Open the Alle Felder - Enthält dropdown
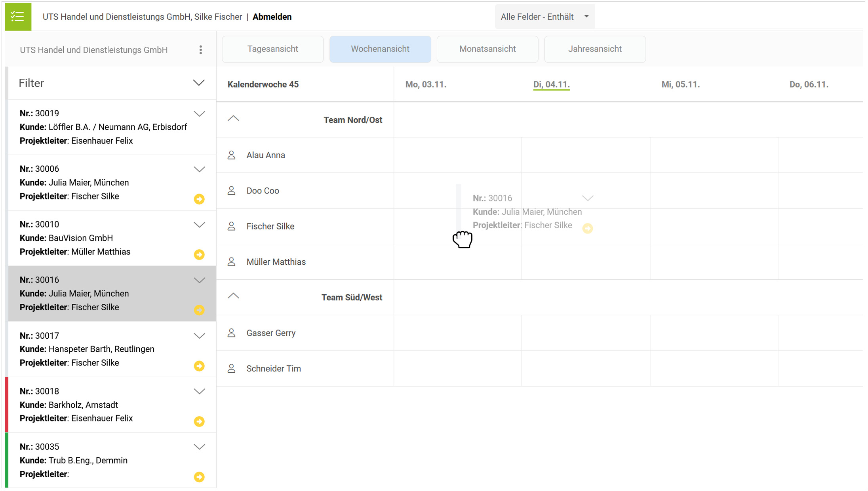868x491 pixels. [544, 17]
